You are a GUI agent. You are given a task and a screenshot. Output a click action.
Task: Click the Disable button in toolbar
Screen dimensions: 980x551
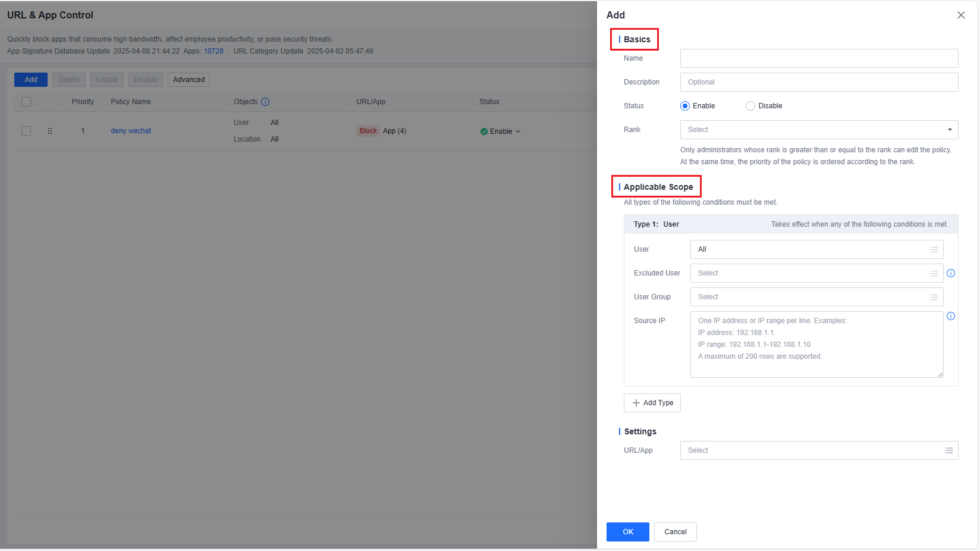click(x=146, y=80)
